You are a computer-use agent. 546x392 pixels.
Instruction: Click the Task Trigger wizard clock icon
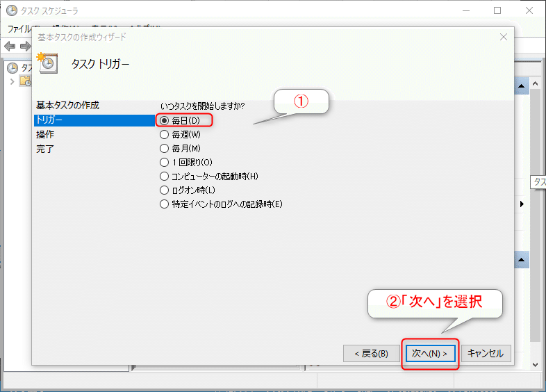click(47, 63)
